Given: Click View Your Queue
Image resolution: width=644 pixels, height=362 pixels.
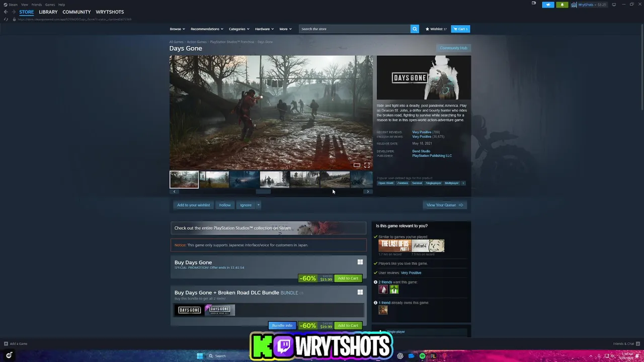Looking at the screenshot, I should [445, 205].
